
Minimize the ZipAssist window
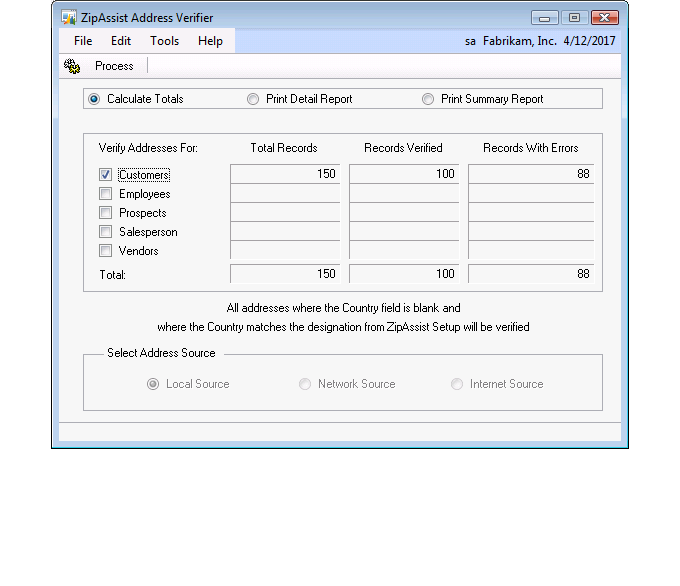pos(545,18)
